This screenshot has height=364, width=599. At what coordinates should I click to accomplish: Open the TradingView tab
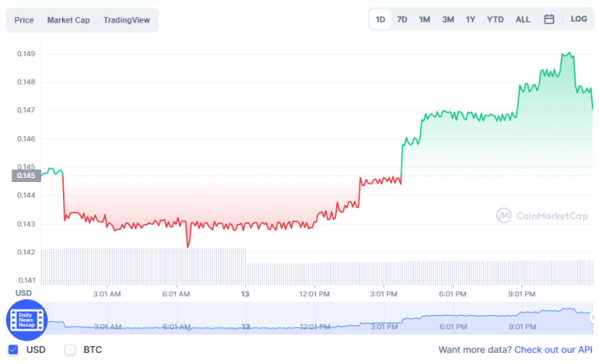[x=127, y=20]
